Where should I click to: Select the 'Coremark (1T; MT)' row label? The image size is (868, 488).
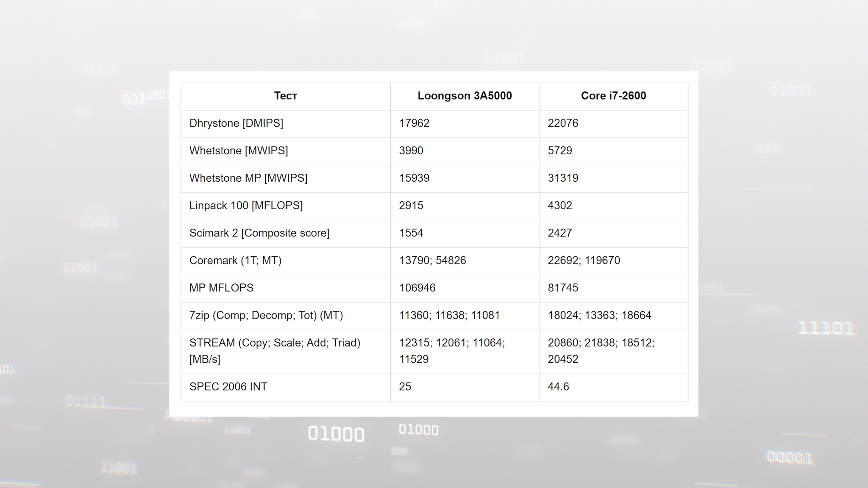(x=235, y=261)
